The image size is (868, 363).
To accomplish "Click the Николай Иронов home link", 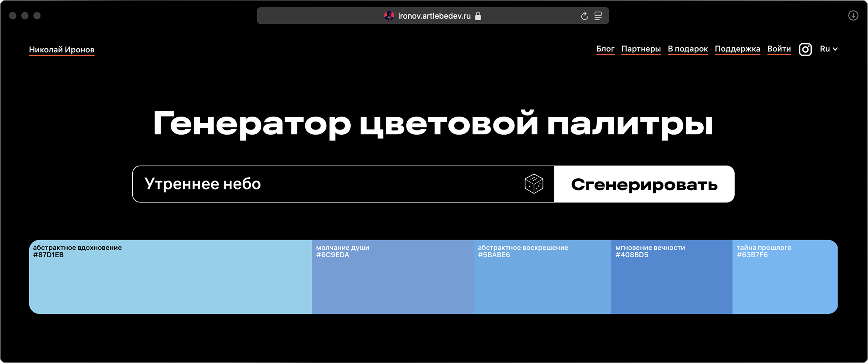I will pos(62,50).
